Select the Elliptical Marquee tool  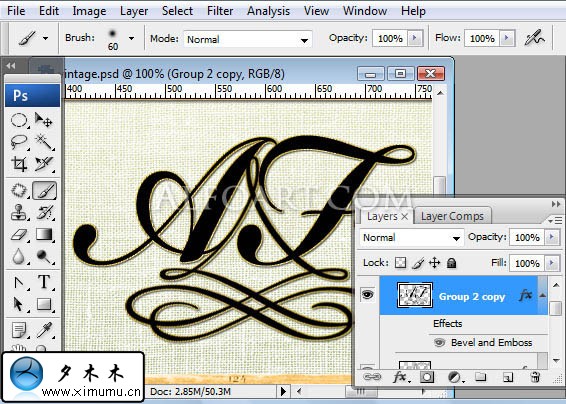(x=19, y=120)
